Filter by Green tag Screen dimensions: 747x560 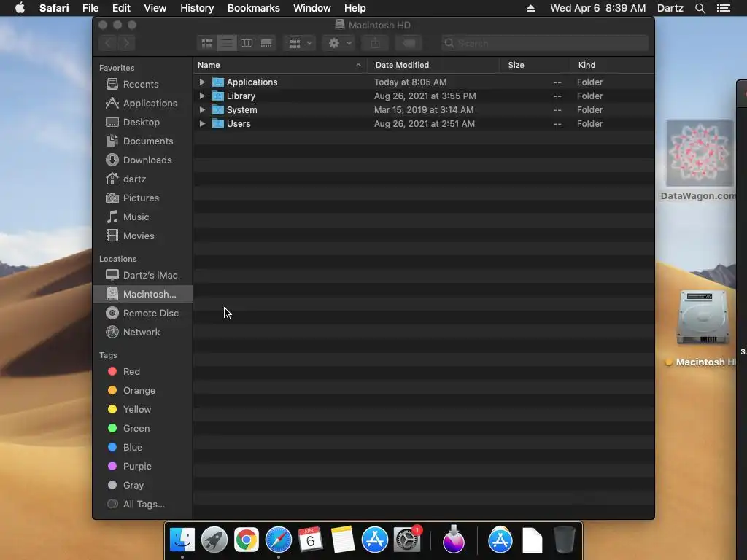[x=143, y=428]
